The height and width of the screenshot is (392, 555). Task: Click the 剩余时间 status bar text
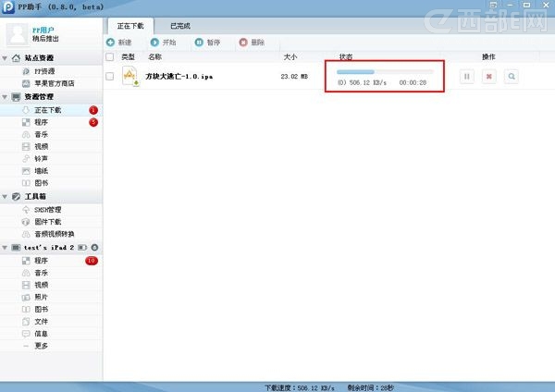(x=371, y=387)
